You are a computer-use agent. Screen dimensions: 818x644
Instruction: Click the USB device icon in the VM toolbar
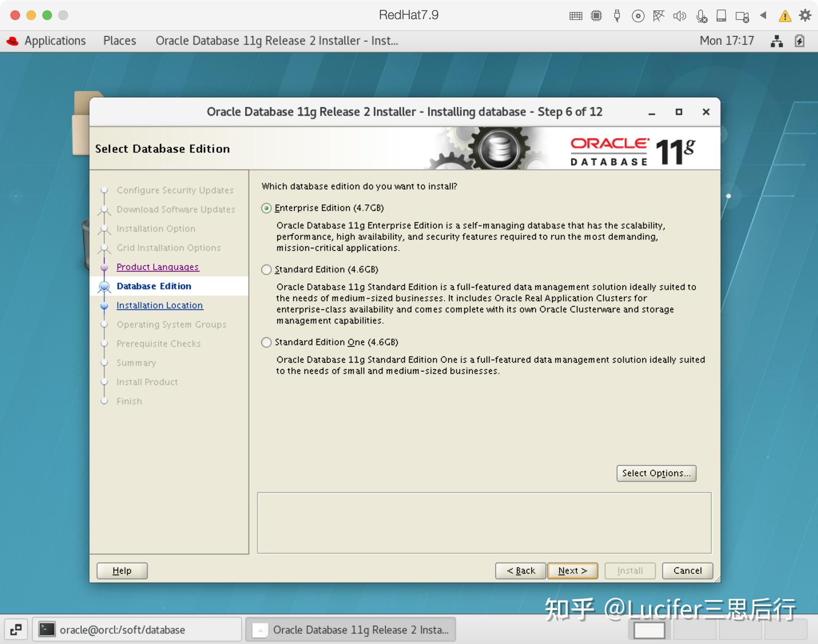coord(617,16)
